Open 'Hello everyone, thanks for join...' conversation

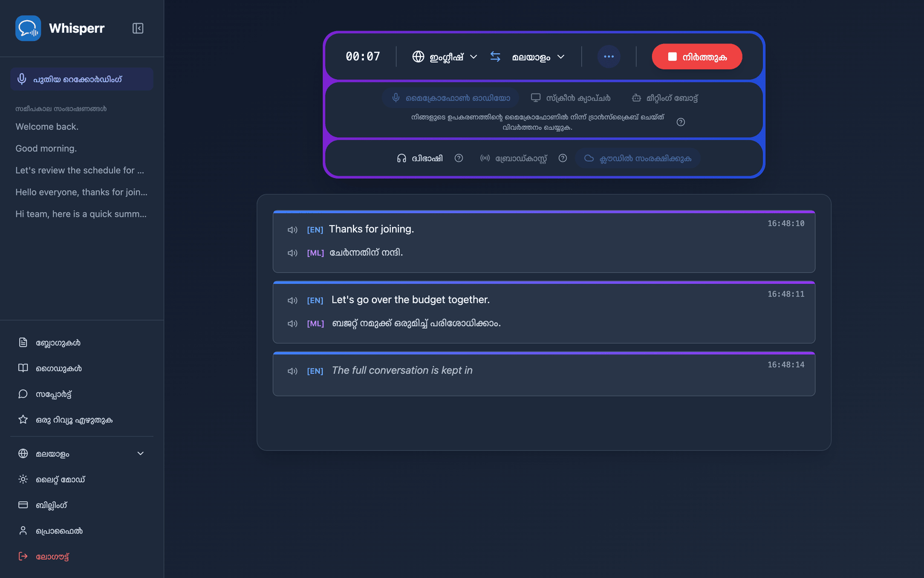point(81,192)
